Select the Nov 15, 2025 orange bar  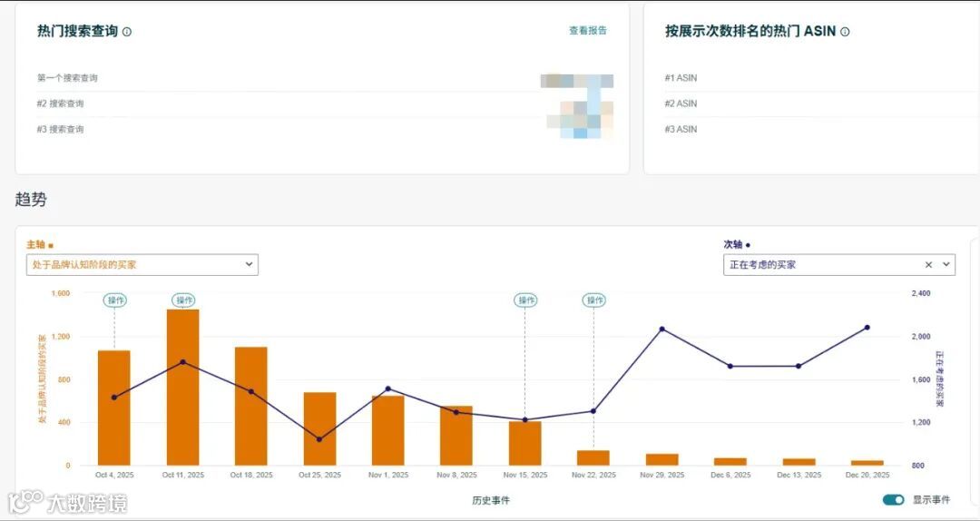pos(525,444)
